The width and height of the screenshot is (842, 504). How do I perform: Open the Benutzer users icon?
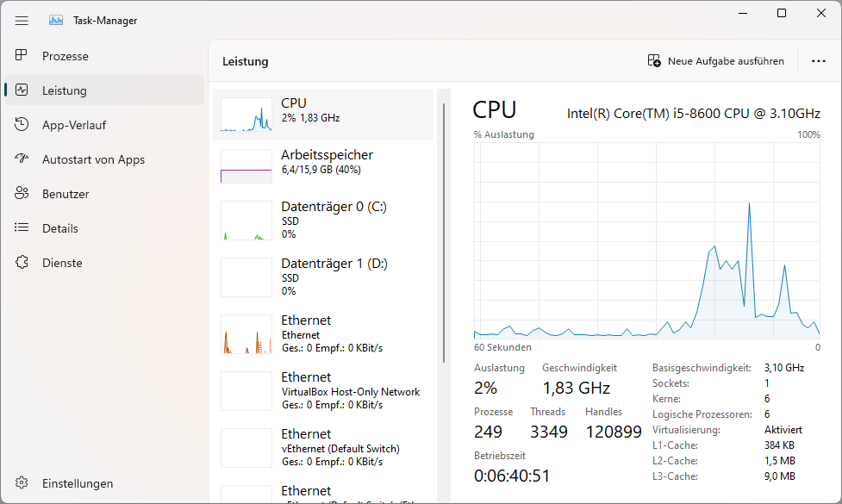[x=22, y=194]
